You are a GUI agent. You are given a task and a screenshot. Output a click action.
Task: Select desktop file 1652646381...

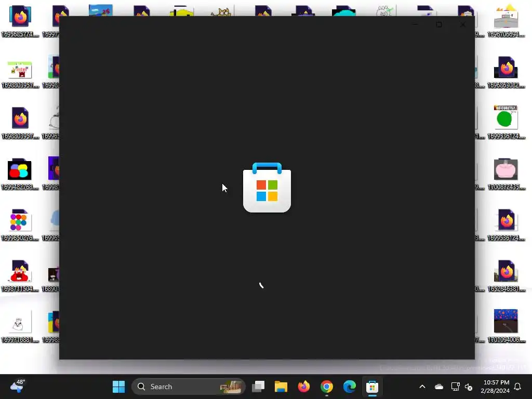(506, 275)
